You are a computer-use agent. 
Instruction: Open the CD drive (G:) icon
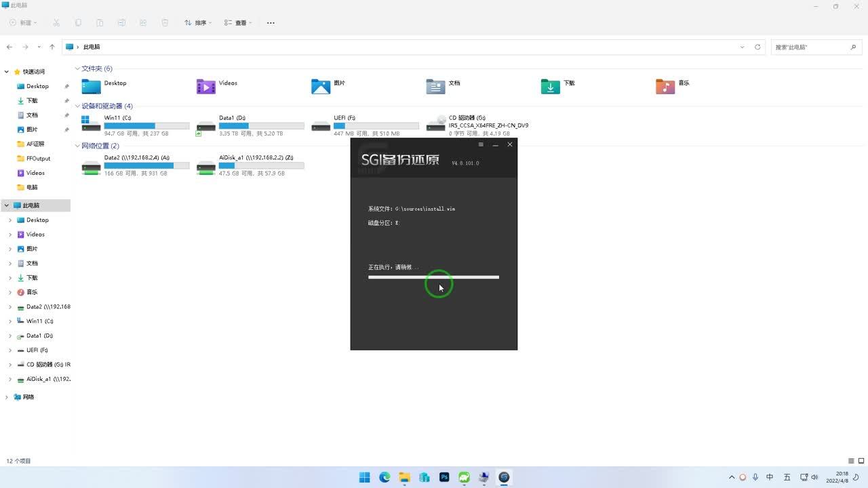(x=436, y=124)
